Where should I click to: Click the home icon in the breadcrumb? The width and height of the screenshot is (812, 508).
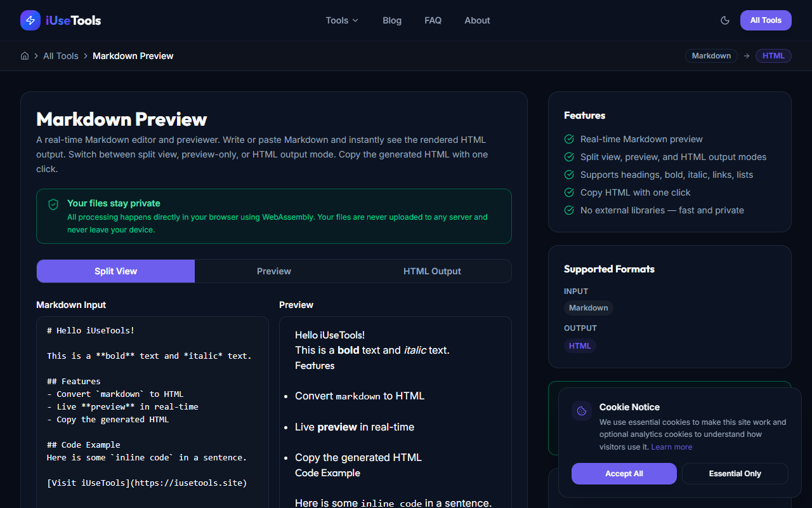coord(24,56)
